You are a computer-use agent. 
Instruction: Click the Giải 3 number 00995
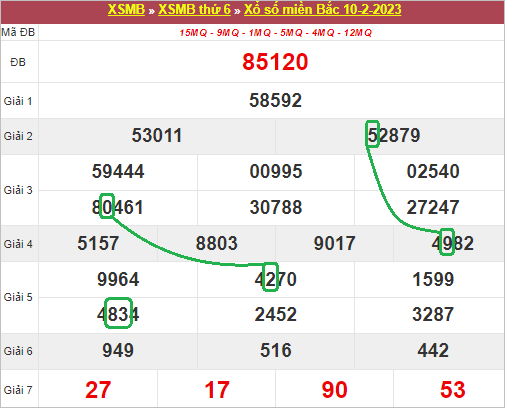pyautogui.click(x=276, y=171)
